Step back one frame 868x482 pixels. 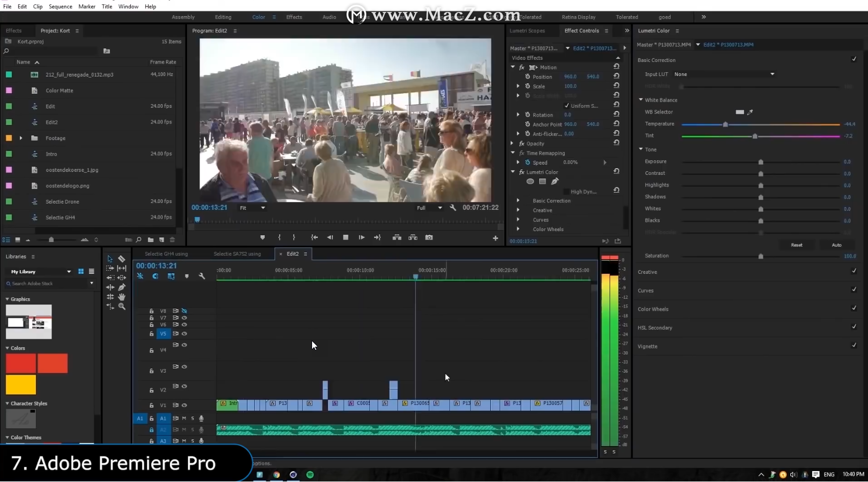330,237
